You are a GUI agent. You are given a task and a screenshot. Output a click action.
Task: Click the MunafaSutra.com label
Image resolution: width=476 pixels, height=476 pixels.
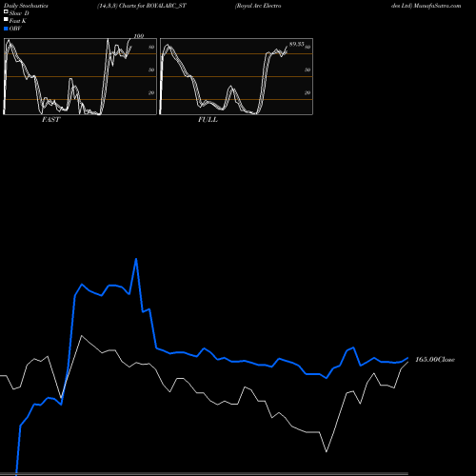pos(437,6)
